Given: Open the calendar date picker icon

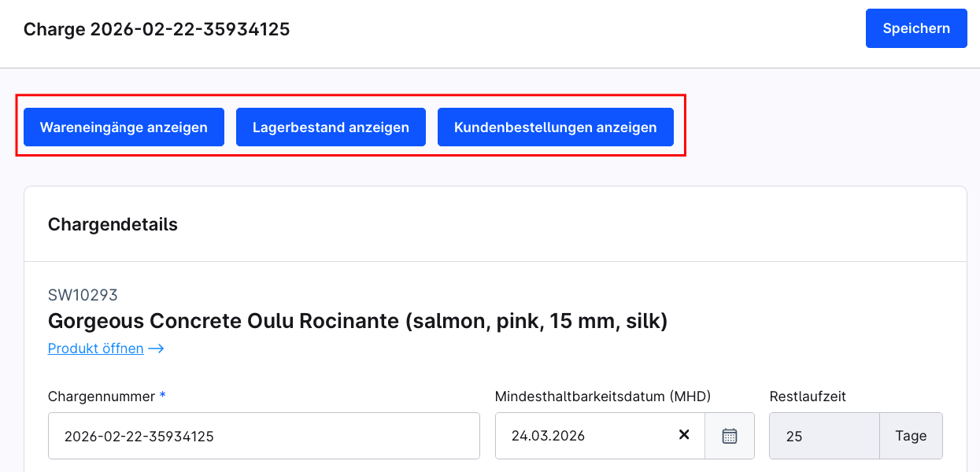Looking at the screenshot, I should pyautogui.click(x=728, y=435).
